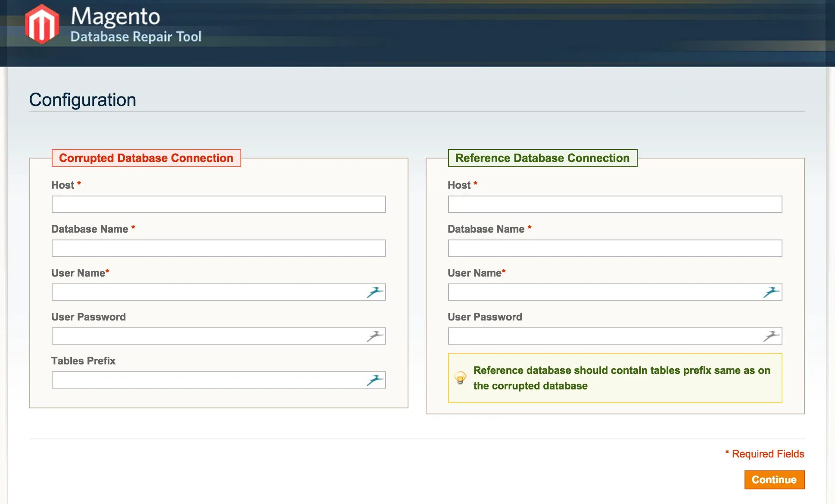The height and width of the screenshot is (504, 835).
Task: Click the arrow icon in User Name field (reference)
Action: point(772,292)
